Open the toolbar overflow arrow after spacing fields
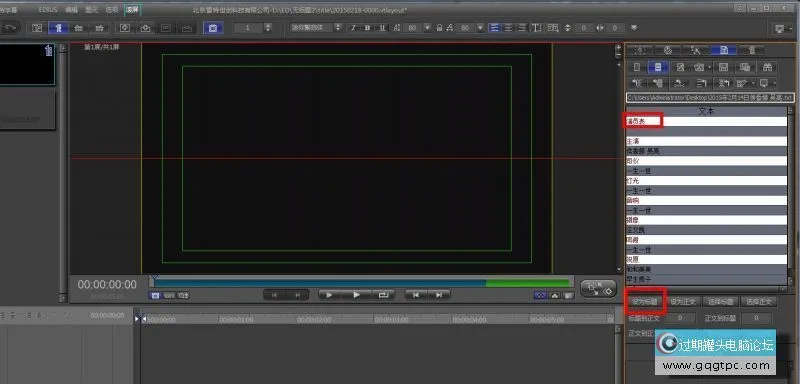Viewport: 800px width, 384px height. click(634, 28)
